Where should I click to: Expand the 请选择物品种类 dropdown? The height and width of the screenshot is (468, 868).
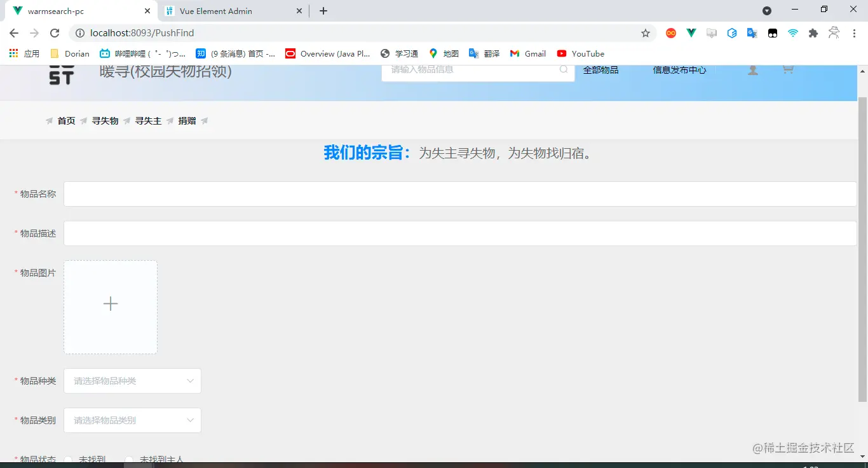point(132,381)
